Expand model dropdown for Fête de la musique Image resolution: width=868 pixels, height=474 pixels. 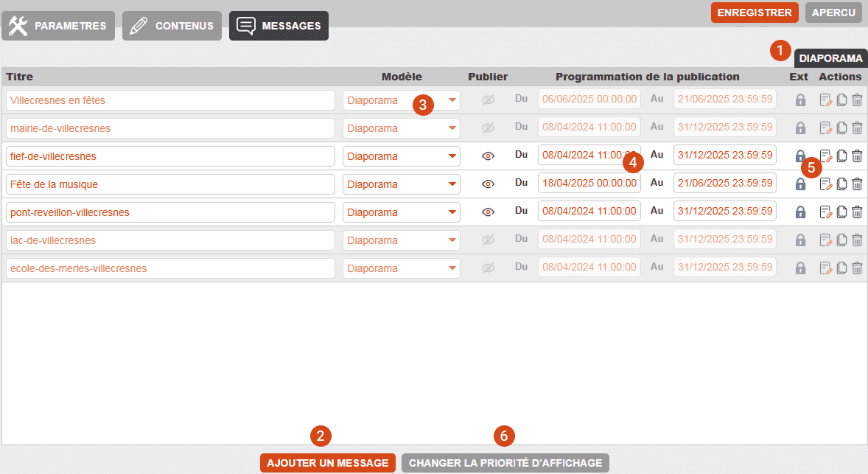point(402,184)
